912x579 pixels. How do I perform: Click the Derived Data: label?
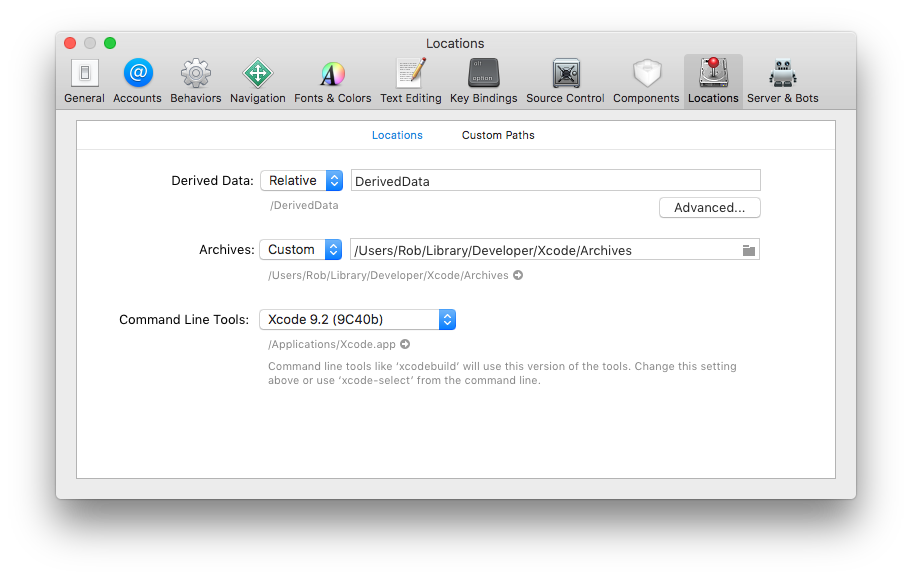tap(212, 181)
